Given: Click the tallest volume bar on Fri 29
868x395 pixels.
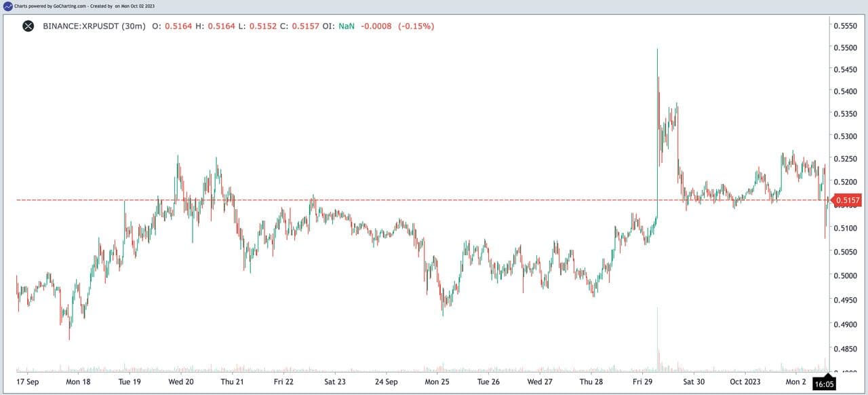Looking at the screenshot, I should coord(657,339).
